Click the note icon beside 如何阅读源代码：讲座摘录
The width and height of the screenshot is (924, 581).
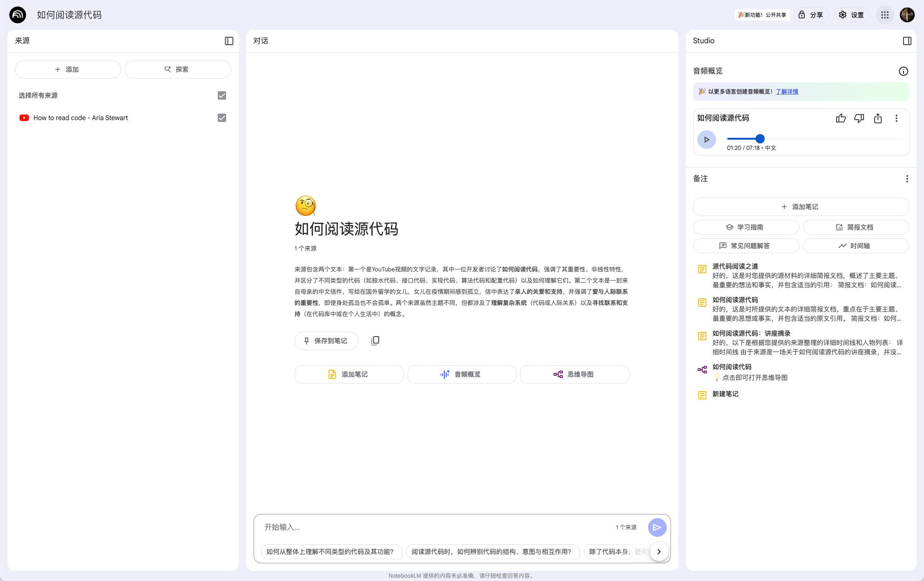(x=702, y=336)
